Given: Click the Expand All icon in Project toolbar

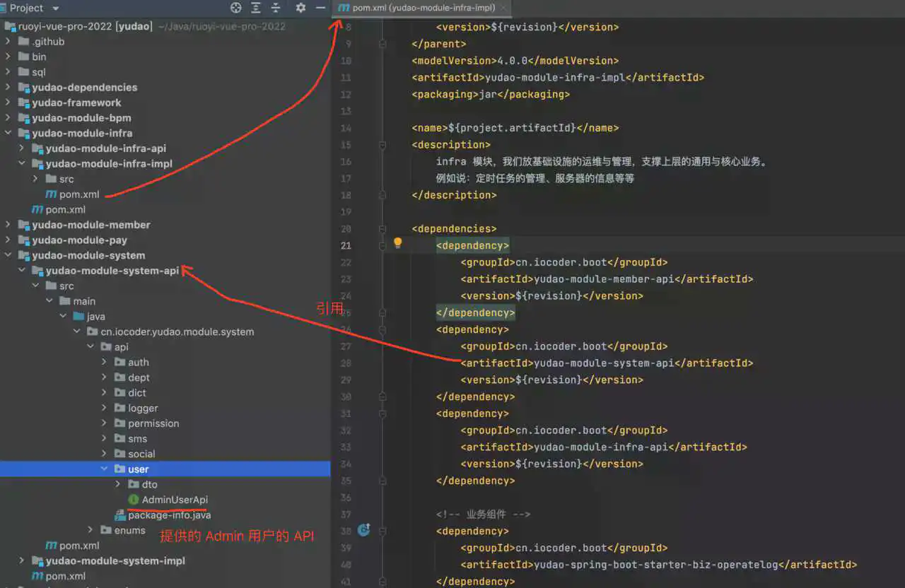Looking at the screenshot, I should pos(256,8).
